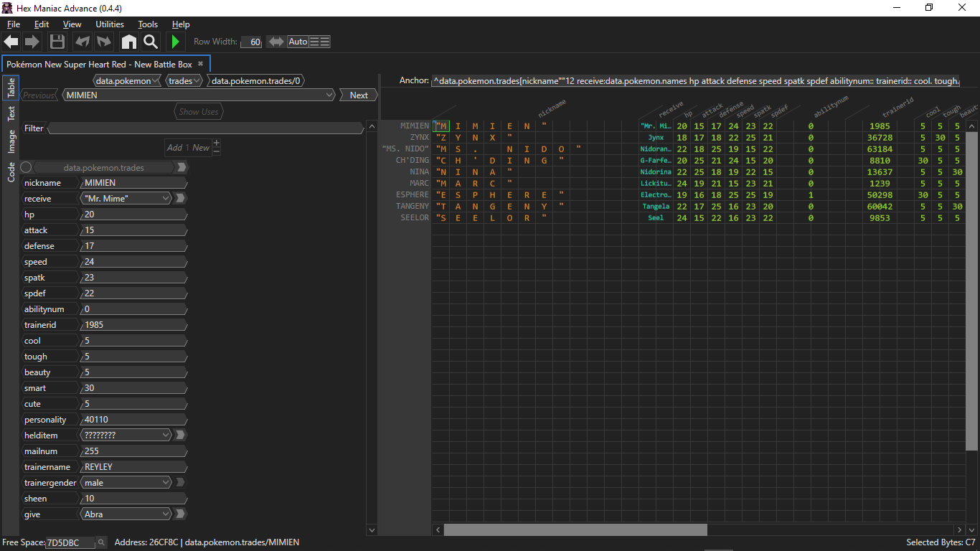This screenshot has height=551, width=980.
Task: Open find with the magnifying glass icon
Action: point(151,42)
